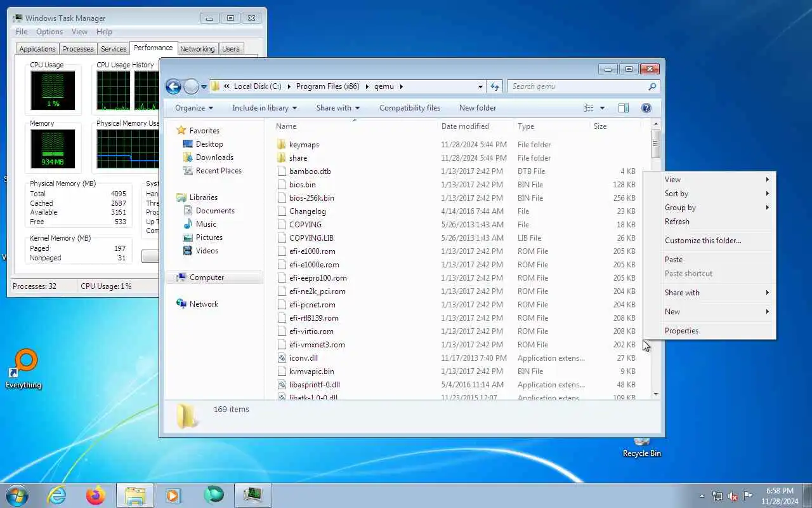Click the Search qemu input field
Image resolution: width=812 pixels, height=508 pixels.
pyautogui.click(x=577, y=86)
